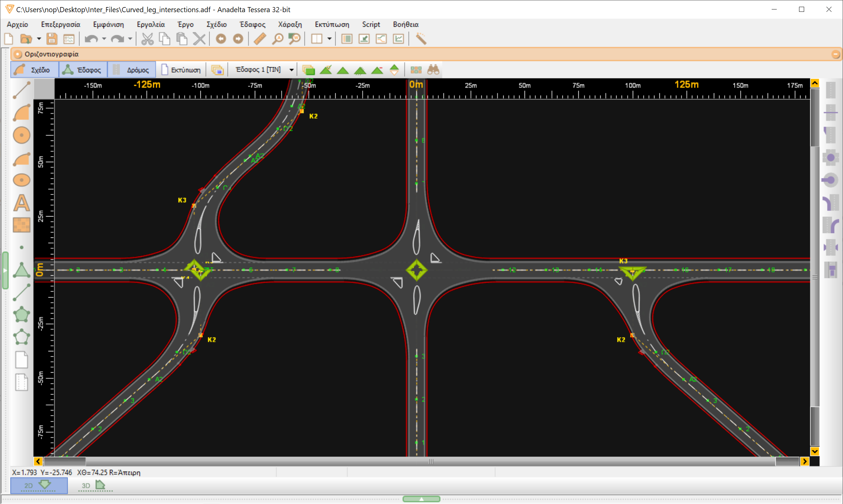Viewport: 843px width, 504px height.
Task: Click the Εκτύπωση button
Action: [181, 69]
